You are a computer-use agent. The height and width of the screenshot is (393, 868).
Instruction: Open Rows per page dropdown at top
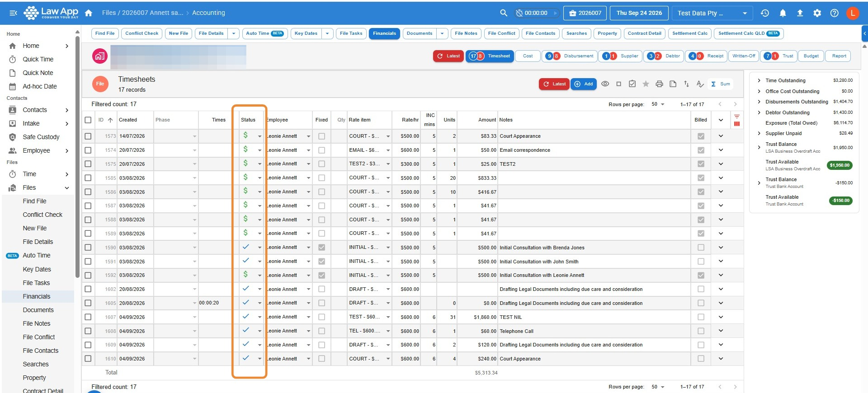658,104
